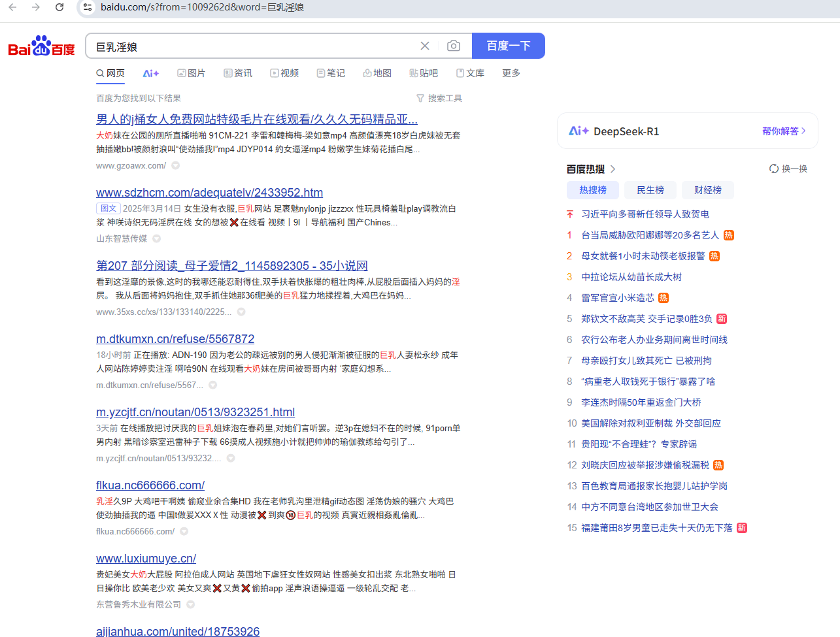Image resolution: width=840 pixels, height=637 pixels.
Task: Switch to the 地图 tab
Action: pyautogui.click(x=377, y=73)
